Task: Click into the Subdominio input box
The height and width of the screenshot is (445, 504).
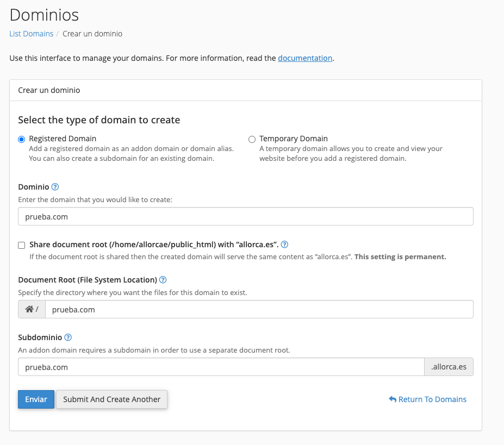Action: (221, 367)
